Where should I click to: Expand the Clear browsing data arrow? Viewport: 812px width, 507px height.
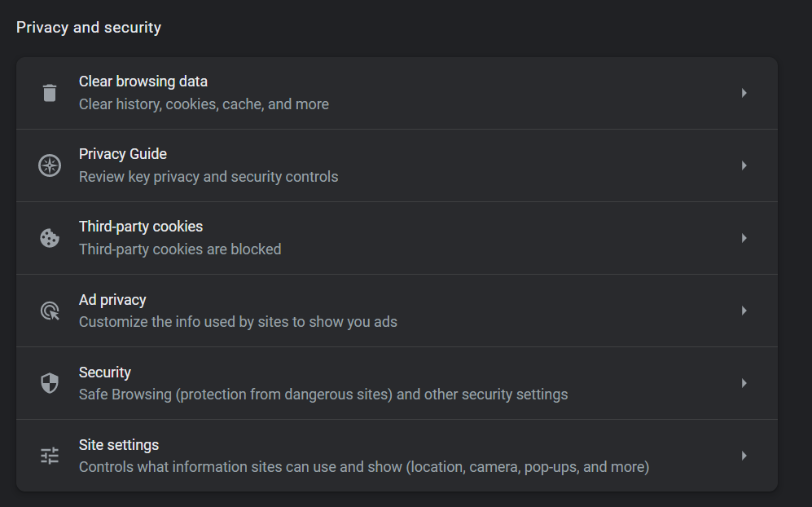[744, 93]
